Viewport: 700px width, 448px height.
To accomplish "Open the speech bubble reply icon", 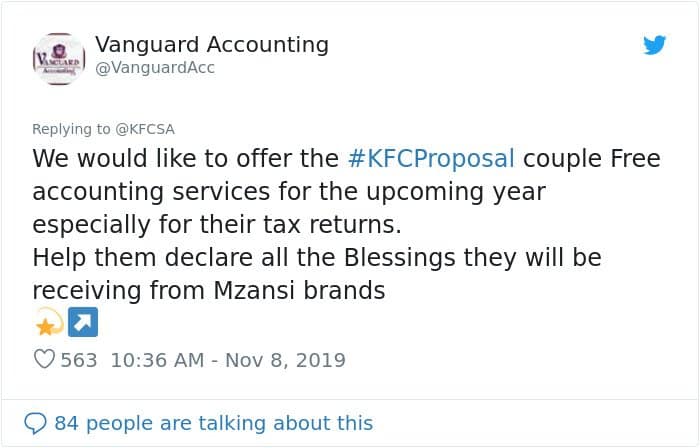I will point(35,423).
